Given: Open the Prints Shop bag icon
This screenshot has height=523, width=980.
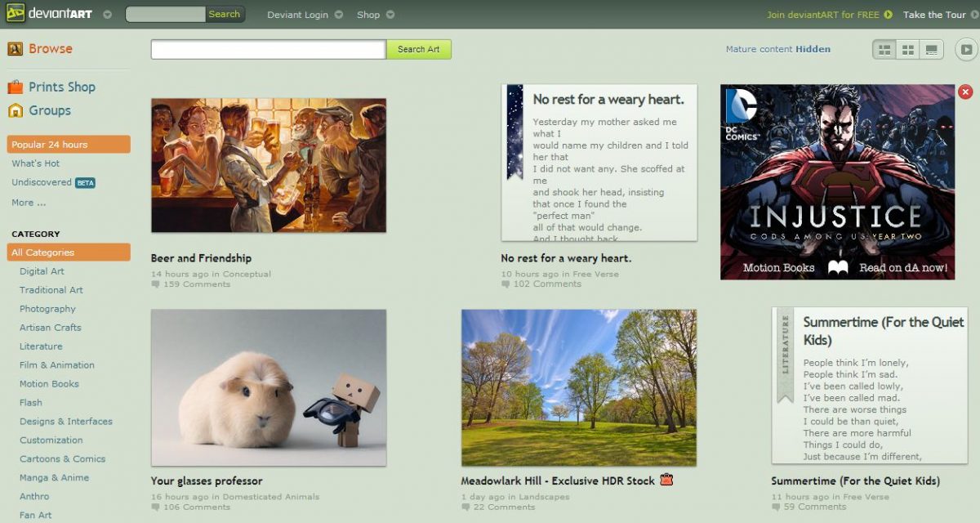Looking at the screenshot, I should point(15,87).
